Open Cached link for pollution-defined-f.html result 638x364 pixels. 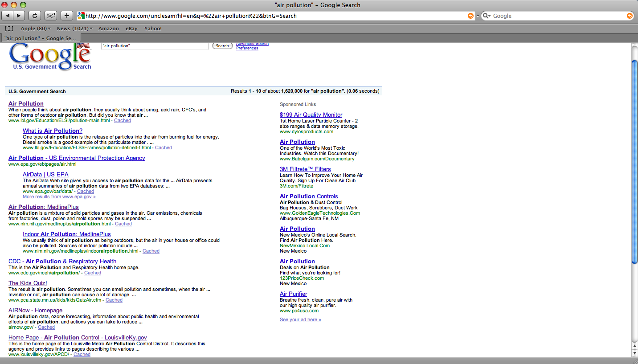pos(164,147)
